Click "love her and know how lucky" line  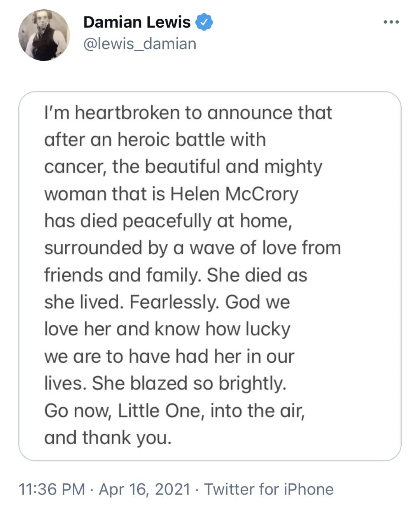pos(167,329)
